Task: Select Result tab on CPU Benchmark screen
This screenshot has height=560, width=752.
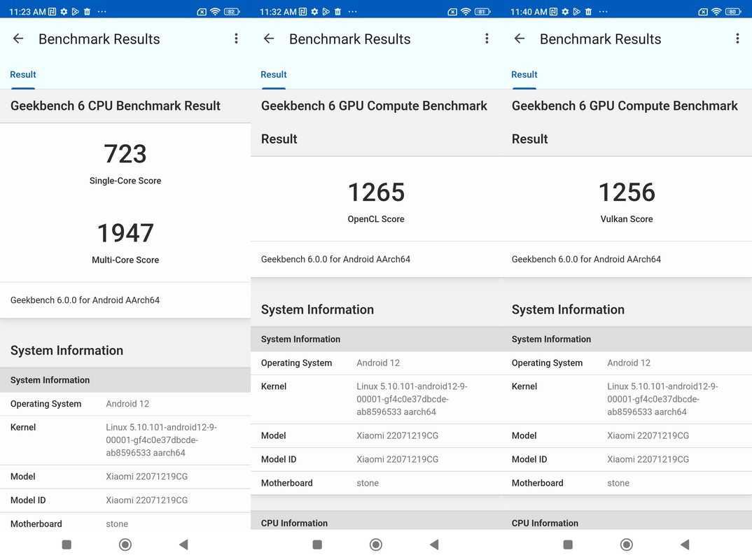Action: pos(23,75)
